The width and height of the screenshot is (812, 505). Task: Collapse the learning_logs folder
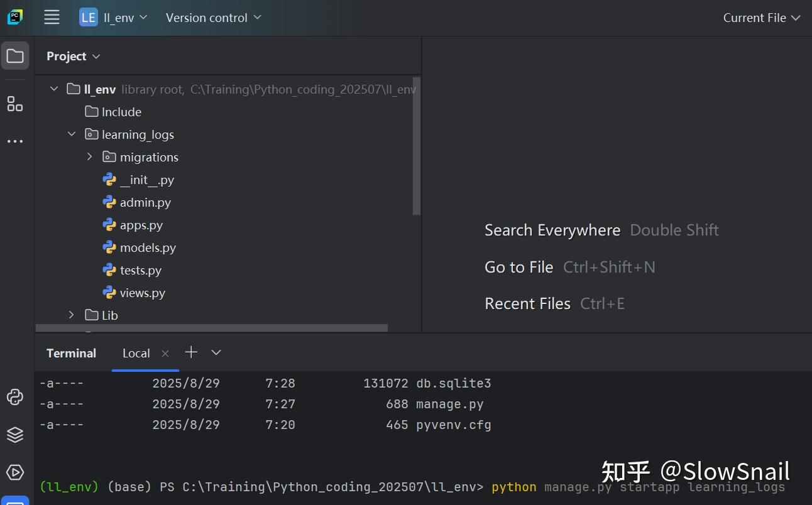pyautogui.click(x=71, y=134)
